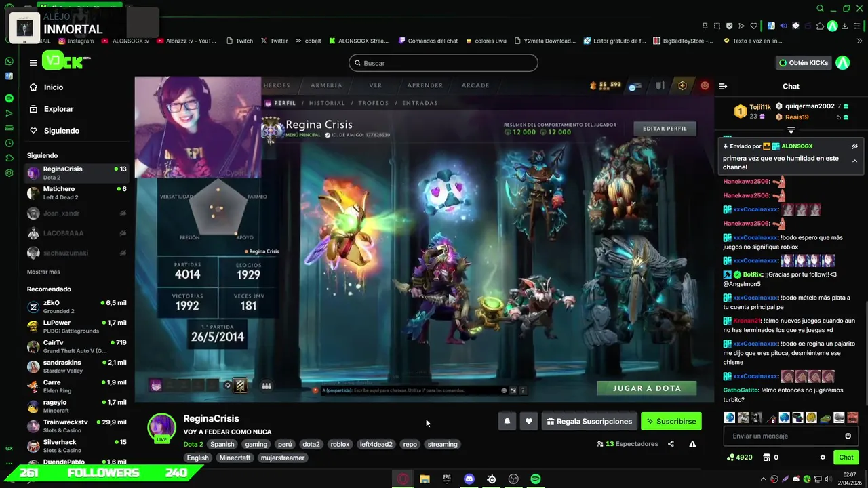Click the Buscar search field
The height and width of the screenshot is (488, 868).
[x=443, y=63]
